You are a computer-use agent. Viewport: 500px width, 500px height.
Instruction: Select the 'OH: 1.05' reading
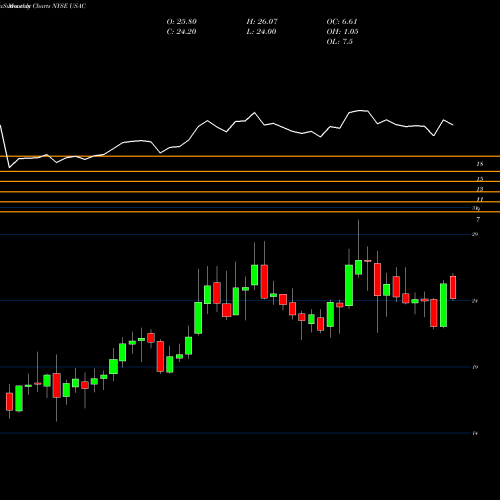343,32
